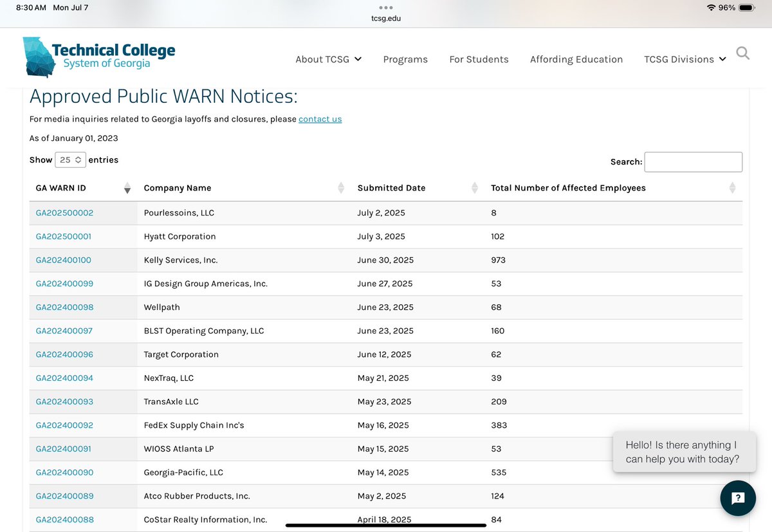772x532 pixels.
Task: Click the 535 affected employees value
Action: (x=499, y=472)
